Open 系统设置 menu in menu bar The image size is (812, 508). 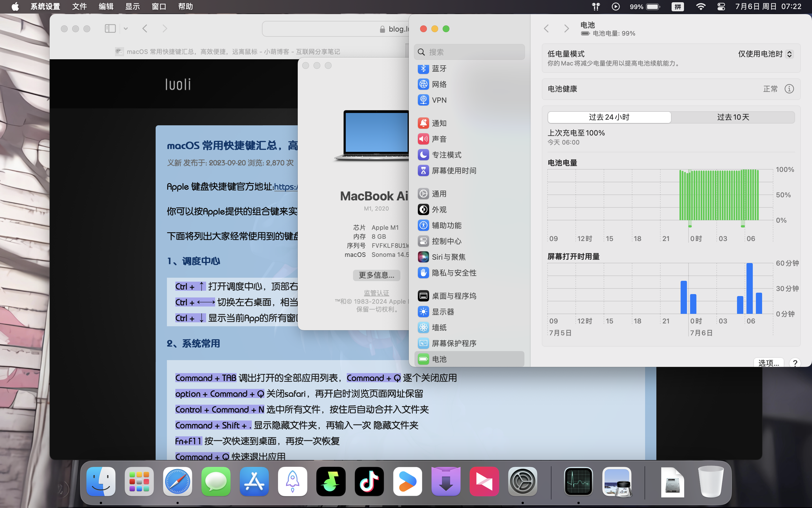point(45,7)
